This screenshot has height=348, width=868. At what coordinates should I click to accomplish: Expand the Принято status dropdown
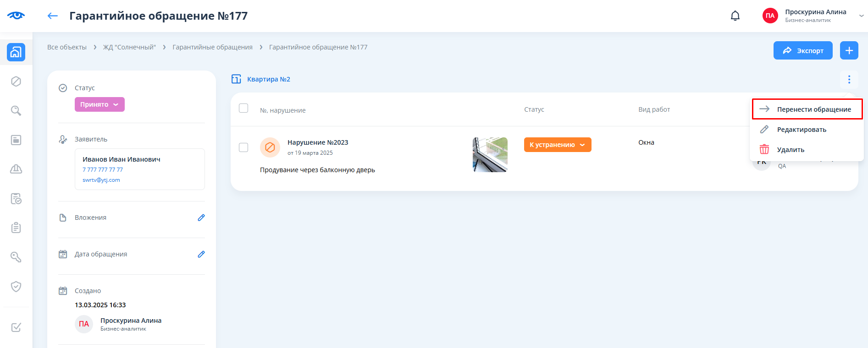click(100, 104)
